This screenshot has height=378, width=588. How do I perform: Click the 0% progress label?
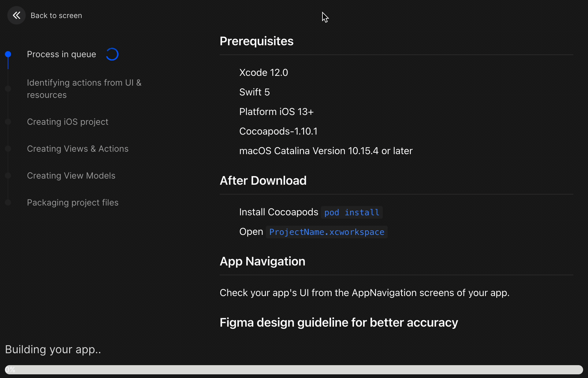(10, 369)
